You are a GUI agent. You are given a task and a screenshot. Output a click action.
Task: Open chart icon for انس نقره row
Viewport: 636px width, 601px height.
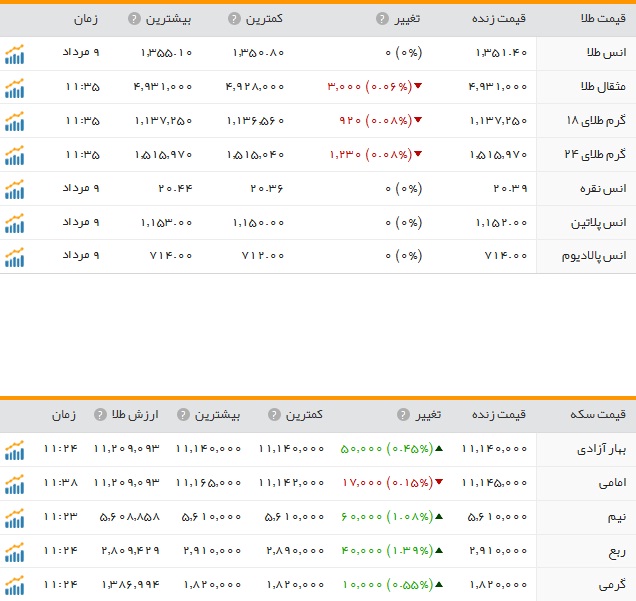(x=15, y=190)
